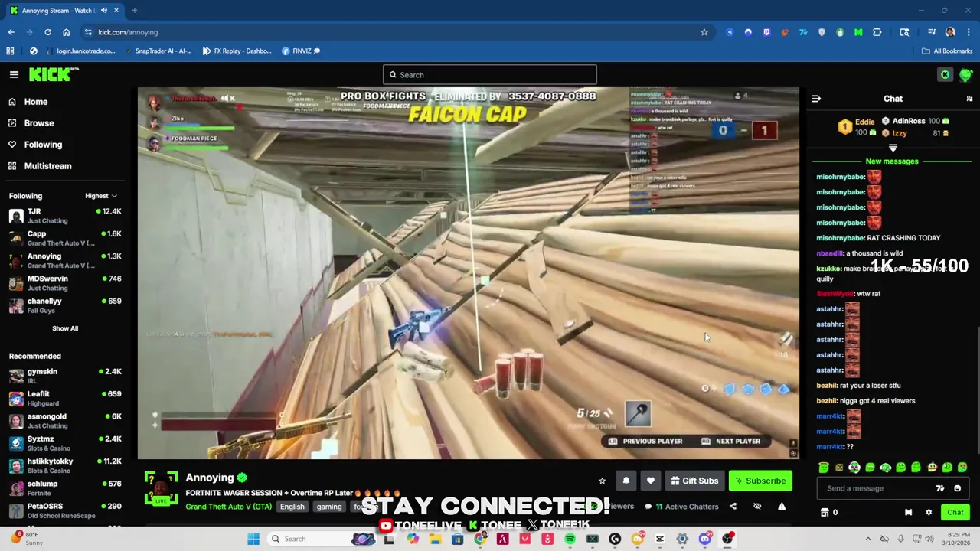The width and height of the screenshot is (980, 551).
Task: Open chanellyy's followed channel
Action: point(65,305)
